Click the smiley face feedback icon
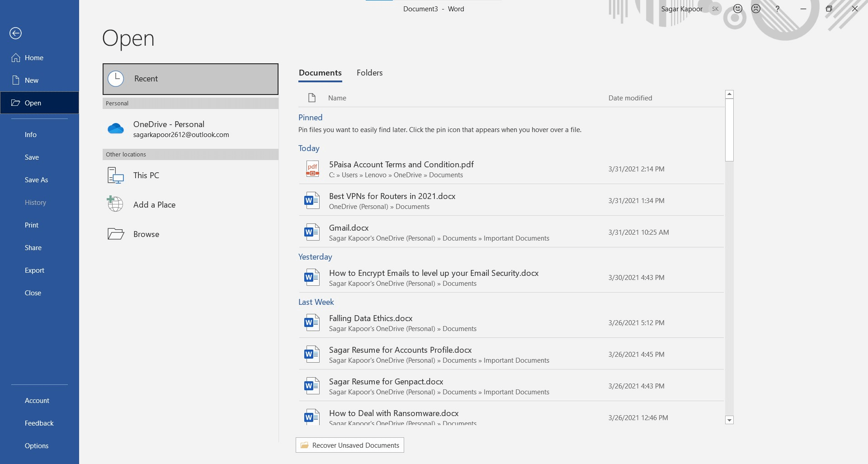This screenshot has width=868, height=464. 737,9
